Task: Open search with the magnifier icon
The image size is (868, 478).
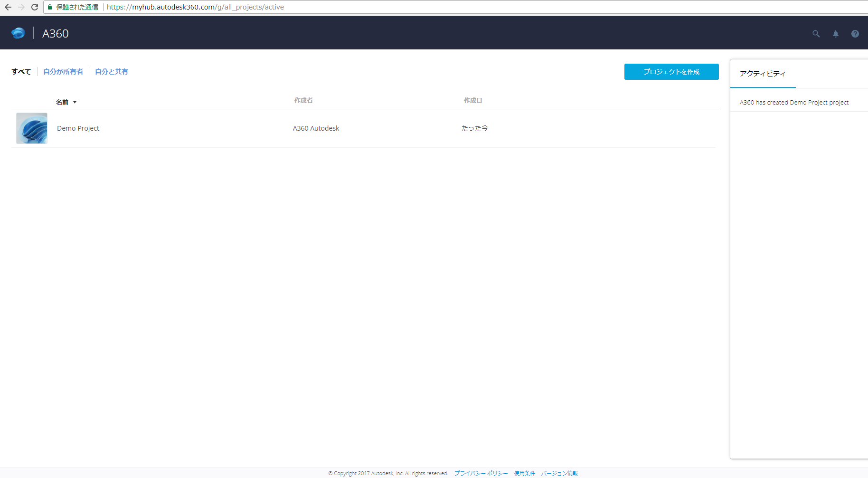Action: coord(816,34)
